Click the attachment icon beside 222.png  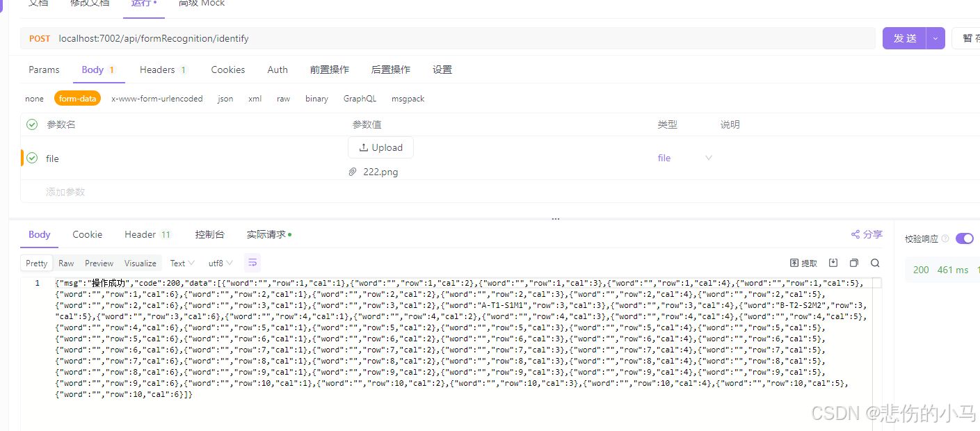[x=353, y=171]
